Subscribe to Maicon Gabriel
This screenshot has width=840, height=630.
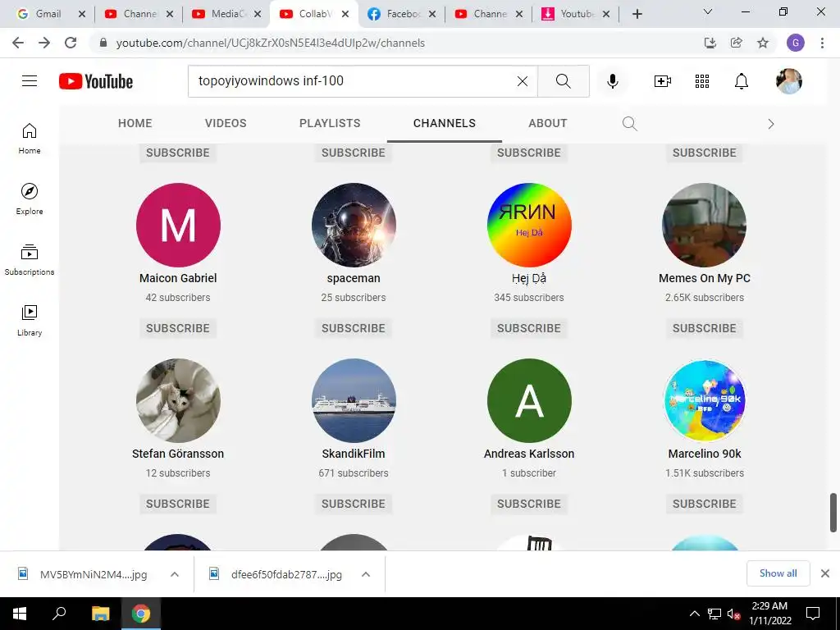178,328
